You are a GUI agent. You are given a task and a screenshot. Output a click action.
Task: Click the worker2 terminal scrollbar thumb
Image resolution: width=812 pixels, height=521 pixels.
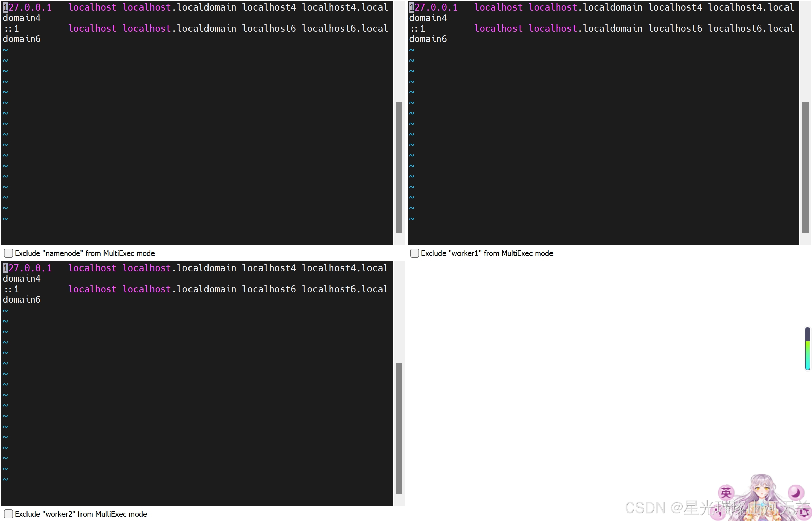point(399,428)
